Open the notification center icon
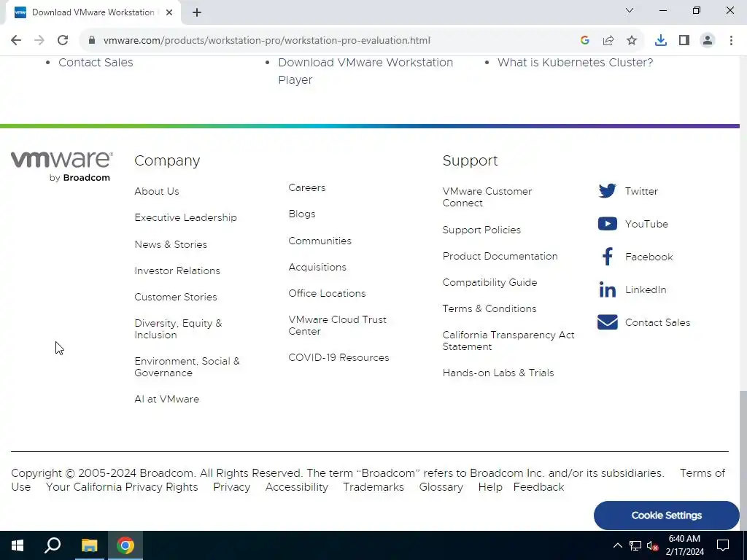 (x=723, y=545)
